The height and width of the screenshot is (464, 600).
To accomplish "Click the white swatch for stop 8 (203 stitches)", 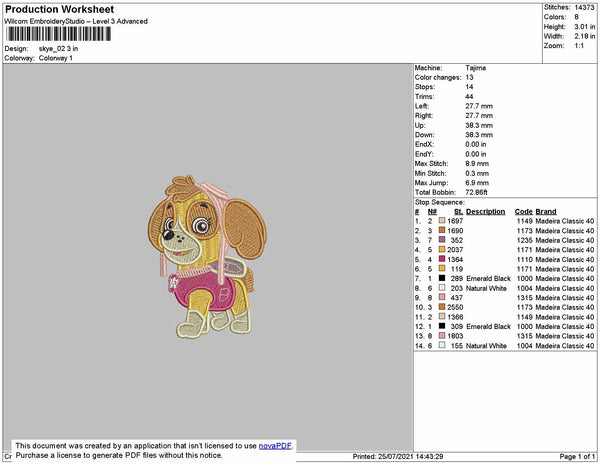I will pos(442,288).
